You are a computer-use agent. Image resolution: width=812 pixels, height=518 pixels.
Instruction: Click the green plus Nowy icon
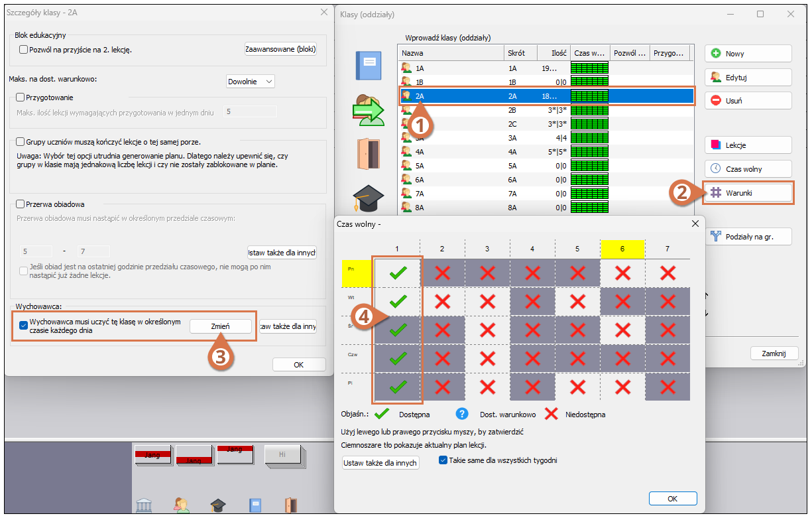pos(716,54)
